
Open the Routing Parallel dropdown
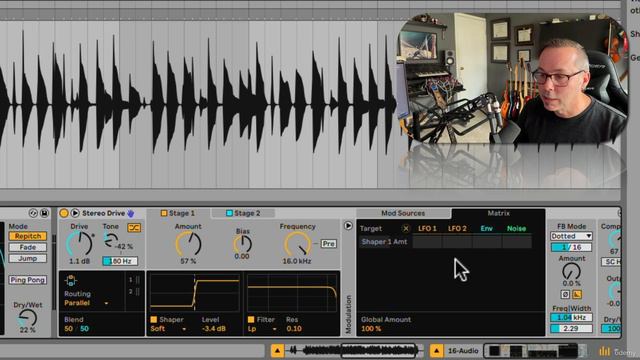point(86,303)
